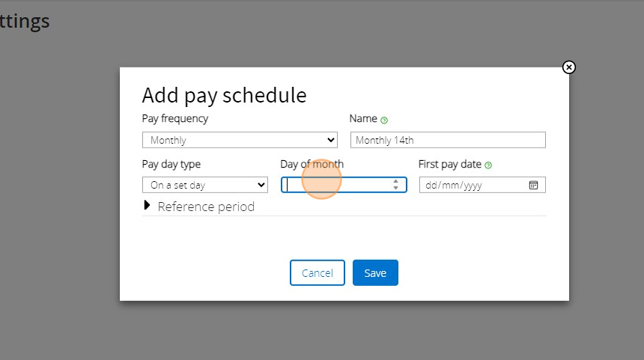Click the First pay date help icon
This screenshot has width=644, height=360.
488,165
